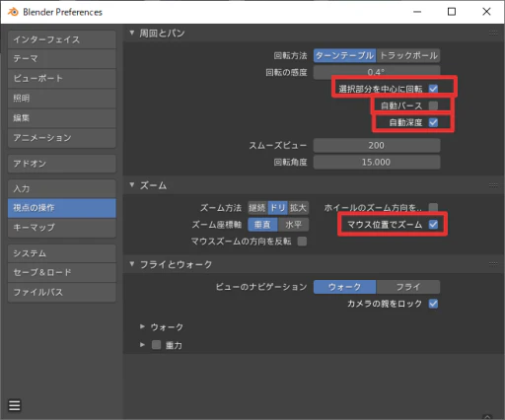This screenshot has width=505, height=420.
Task: Choose 拡大 zoom method
Action: coord(298,207)
